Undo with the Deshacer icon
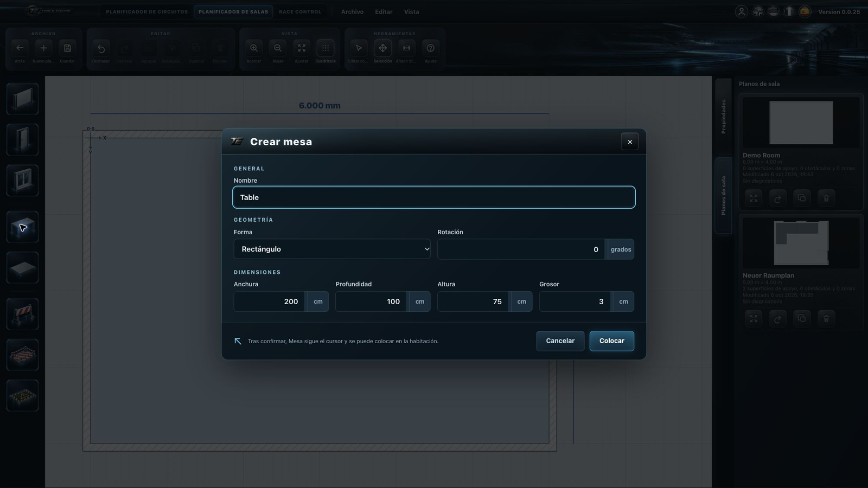Image resolution: width=868 pixels, height=488 pixels. [101, 48]
